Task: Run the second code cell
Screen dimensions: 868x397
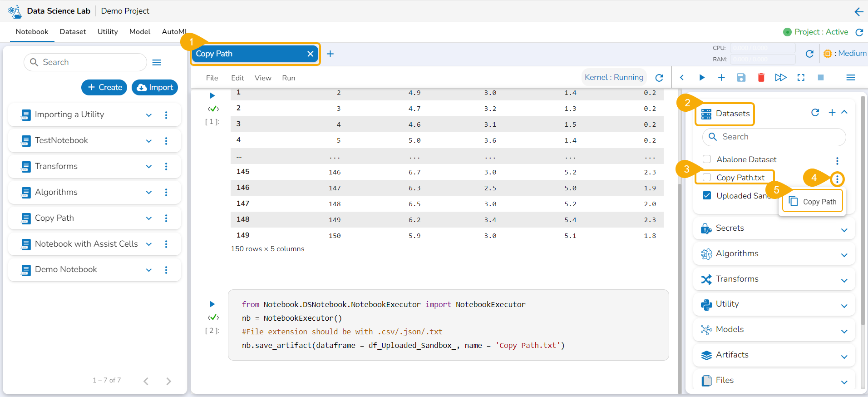Action: pyautogui.click(x=212, y=304)
